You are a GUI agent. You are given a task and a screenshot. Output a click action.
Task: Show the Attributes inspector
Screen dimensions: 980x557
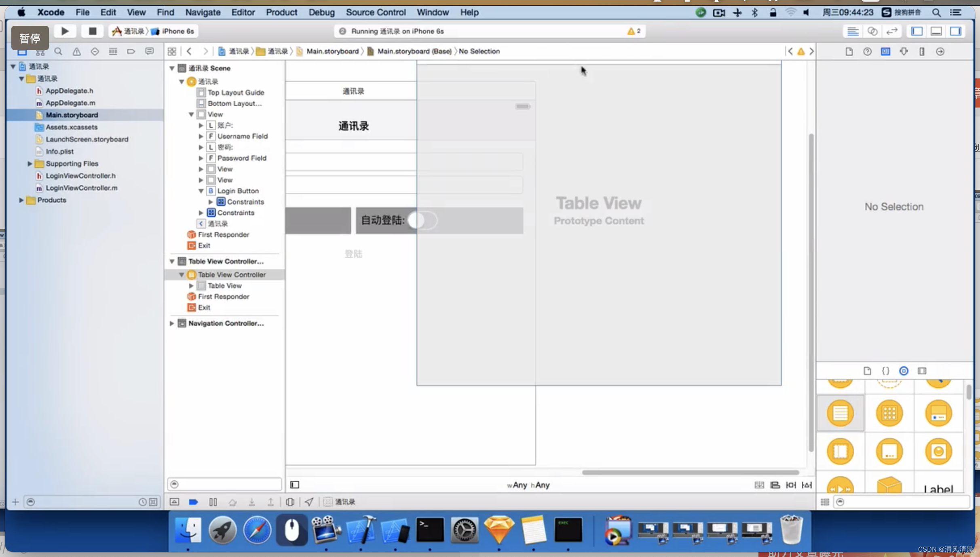coord(904,51)
